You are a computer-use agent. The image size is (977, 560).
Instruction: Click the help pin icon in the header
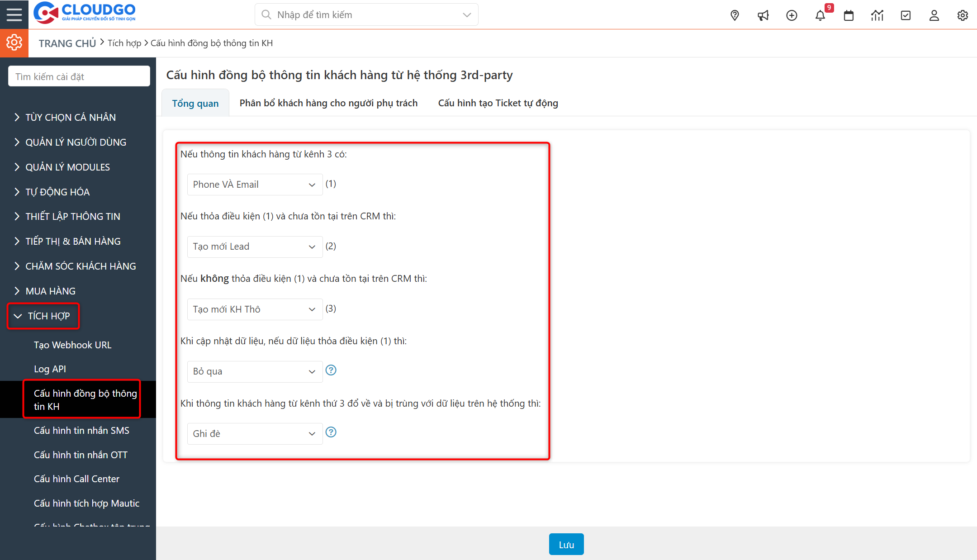(735, 15)
